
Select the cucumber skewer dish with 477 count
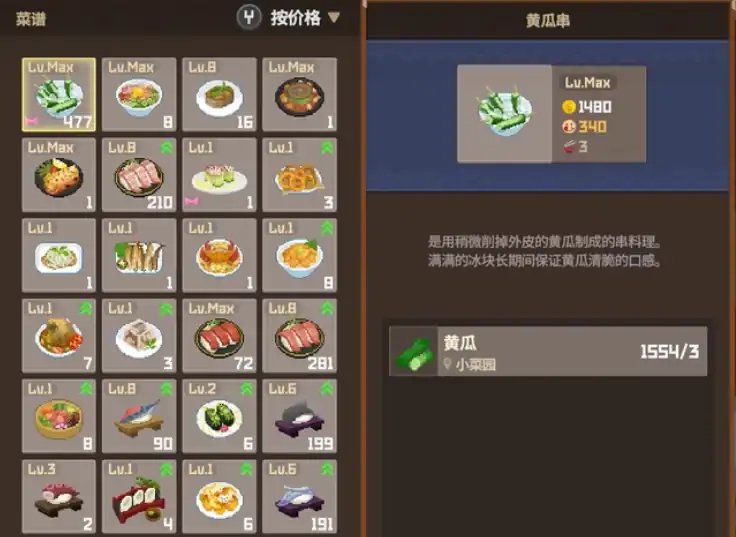59,94
